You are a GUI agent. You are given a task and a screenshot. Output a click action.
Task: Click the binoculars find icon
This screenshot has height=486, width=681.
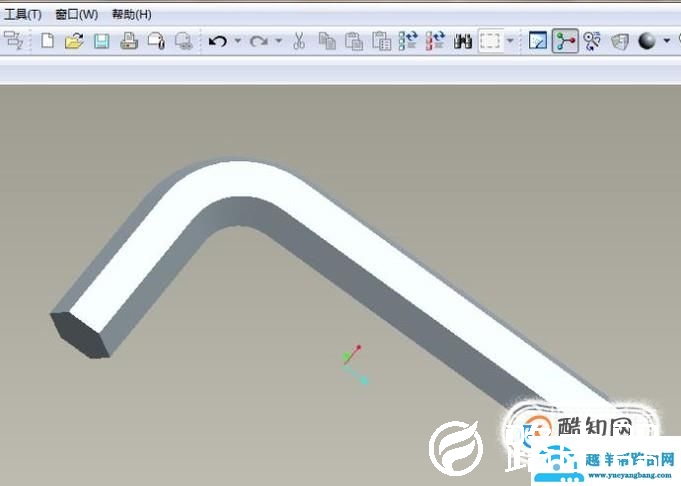pos(463,41)
